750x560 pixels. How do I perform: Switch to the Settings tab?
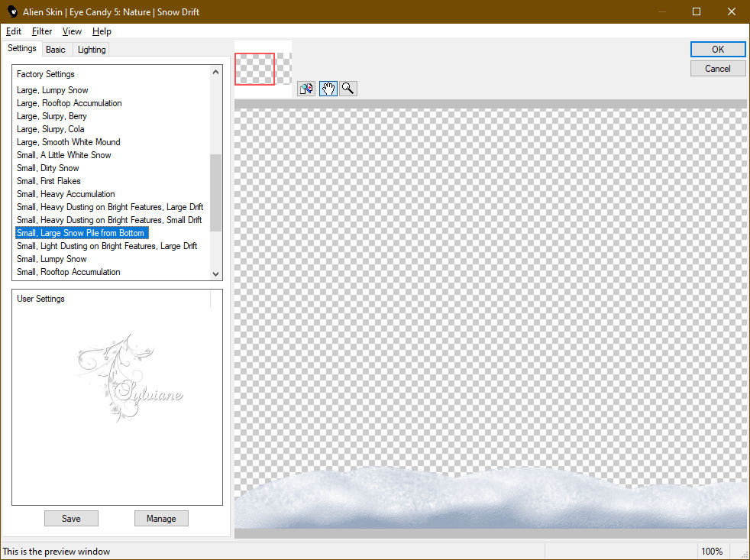pos(22,48)
